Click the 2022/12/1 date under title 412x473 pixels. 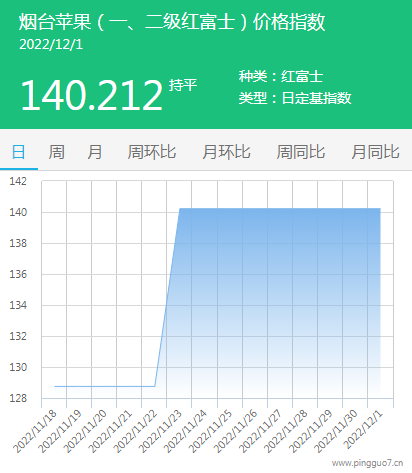pyautogui.click(x=51, y=45)
